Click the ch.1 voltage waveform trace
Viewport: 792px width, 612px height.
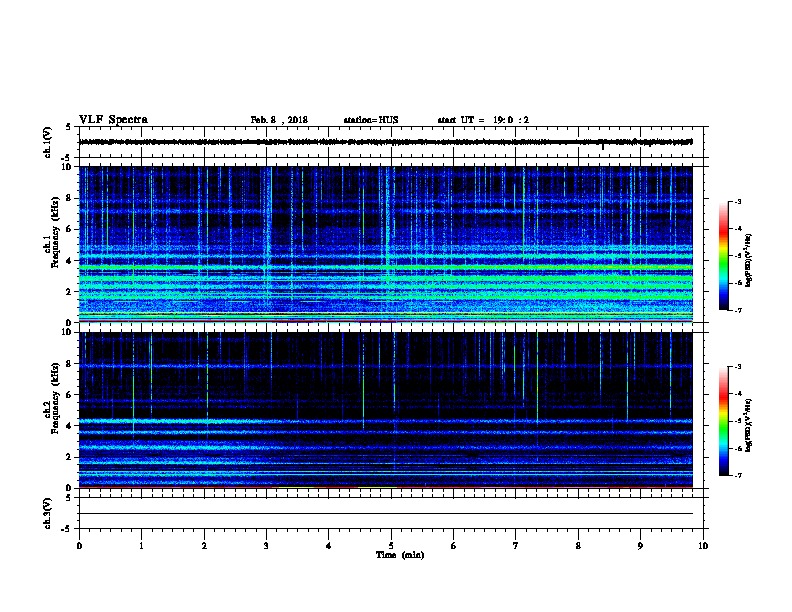click(386, 142)
